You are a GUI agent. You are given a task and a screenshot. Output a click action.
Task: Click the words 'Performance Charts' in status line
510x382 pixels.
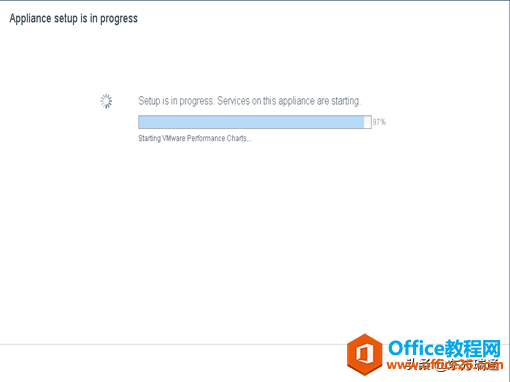[x=217, y=138]
